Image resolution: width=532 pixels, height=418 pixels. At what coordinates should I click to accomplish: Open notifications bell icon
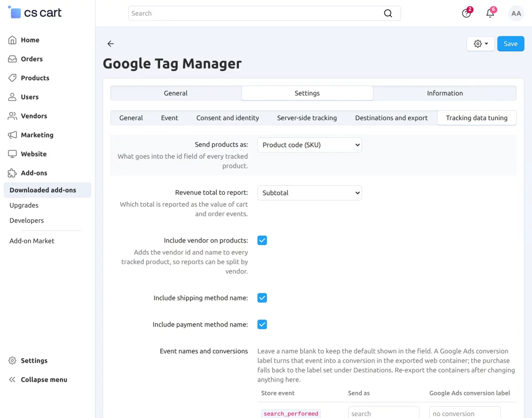[x=490, y=13]
